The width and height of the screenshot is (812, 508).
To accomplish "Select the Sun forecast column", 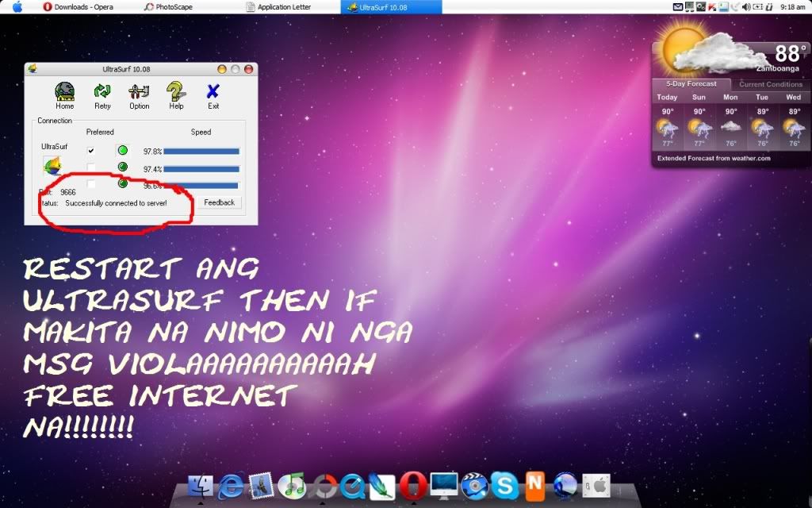I will (699, 121).
